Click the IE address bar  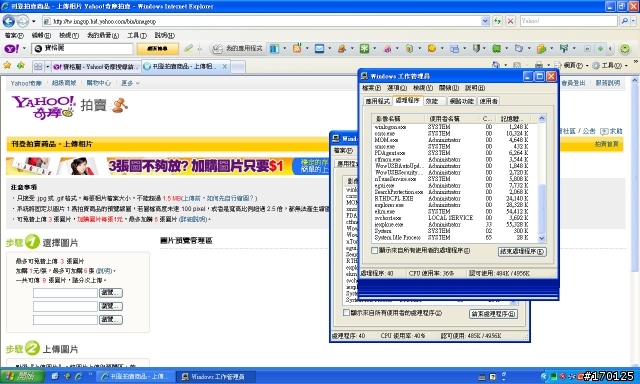coord(261,21)
